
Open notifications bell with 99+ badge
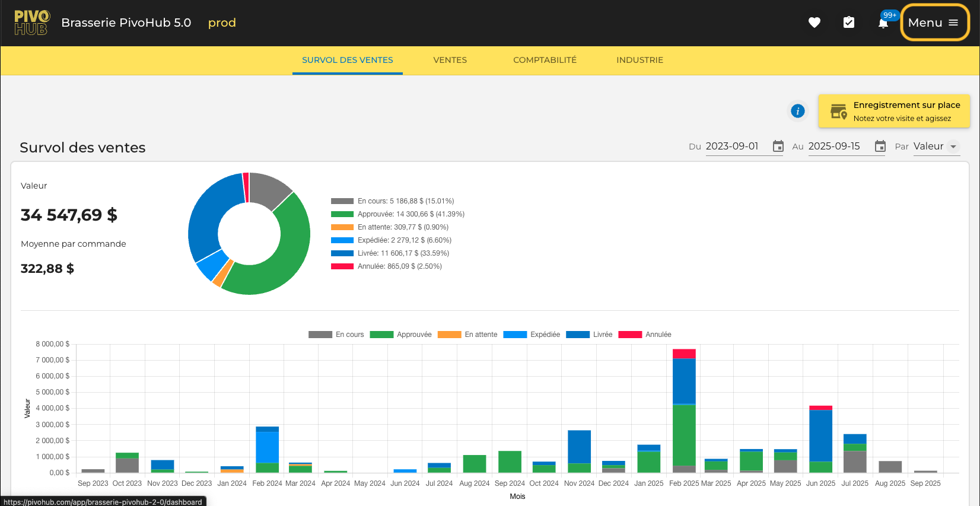pyautogui.click(x=883, y=23)
